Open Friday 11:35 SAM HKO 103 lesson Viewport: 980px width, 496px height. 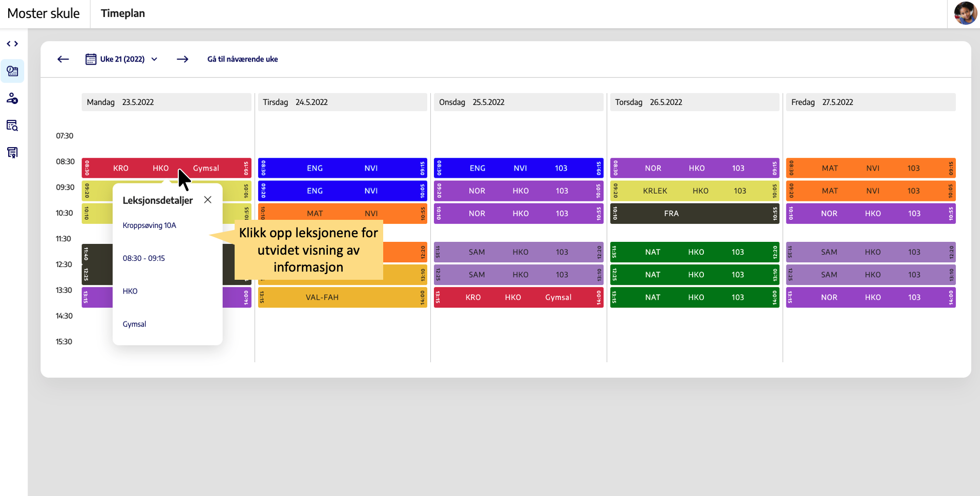click(871, 252)
